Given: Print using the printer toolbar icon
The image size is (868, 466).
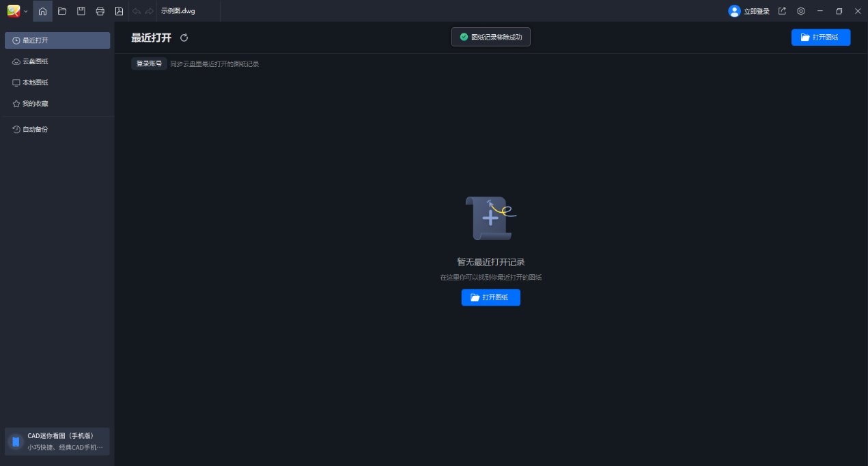Looking at the screenshot, I should [x=100, y=11].
